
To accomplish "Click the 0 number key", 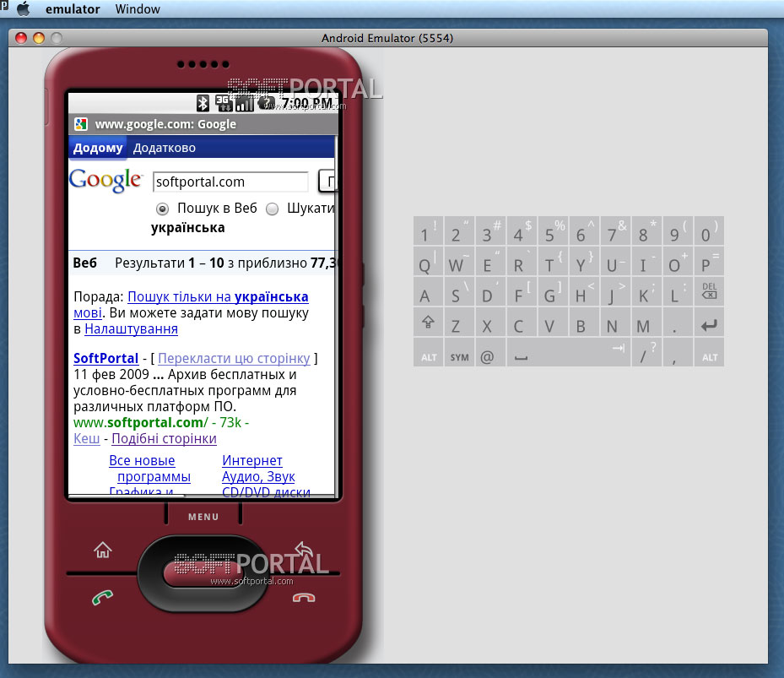I will (709, 231).
